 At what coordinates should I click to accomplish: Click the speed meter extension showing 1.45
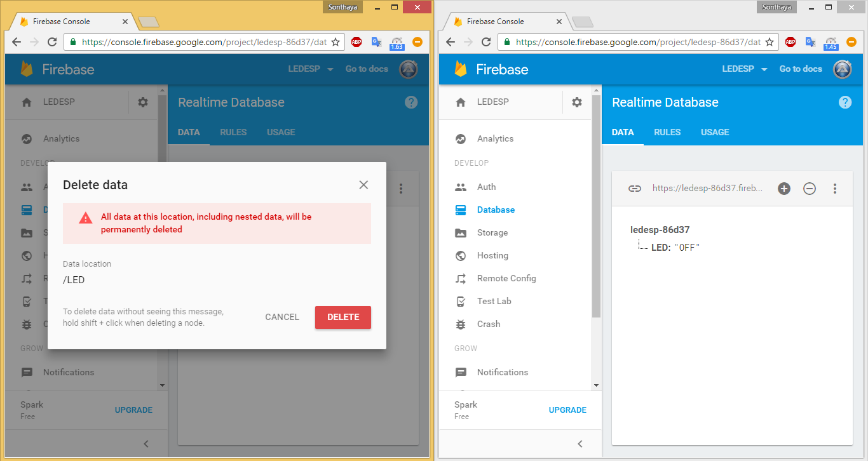click(x=831, y=43)
